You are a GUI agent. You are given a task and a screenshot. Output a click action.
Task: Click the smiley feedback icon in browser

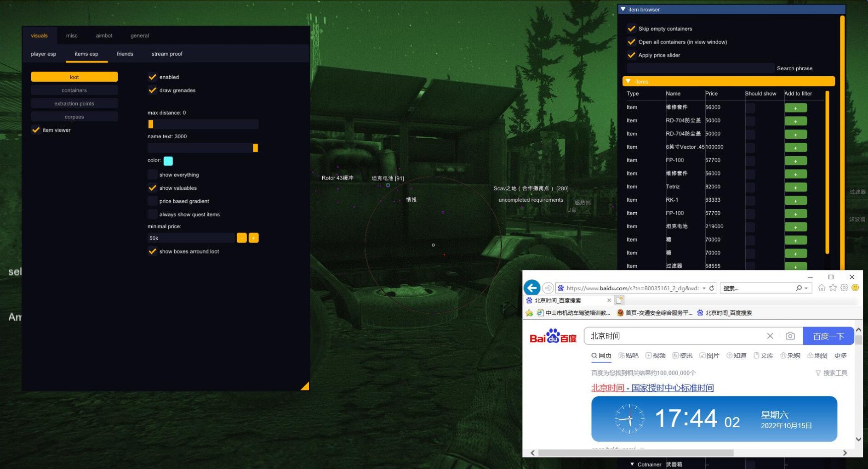(x=855, y=288)
